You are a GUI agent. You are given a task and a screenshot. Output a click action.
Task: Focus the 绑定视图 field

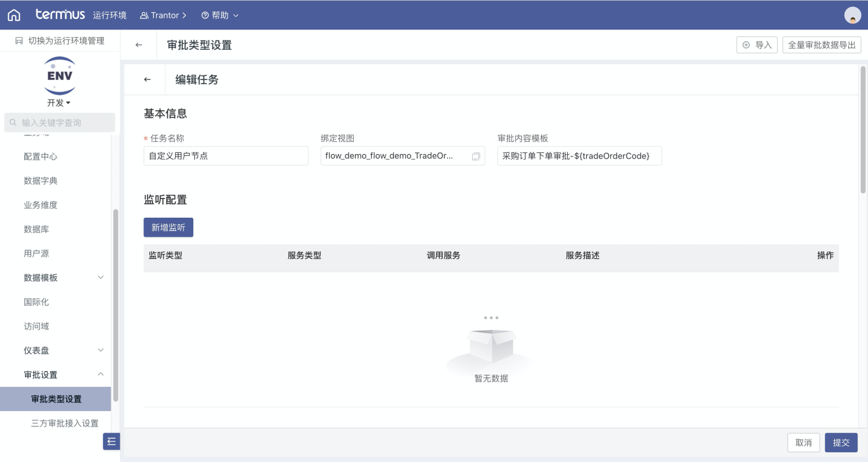(403, 156)
